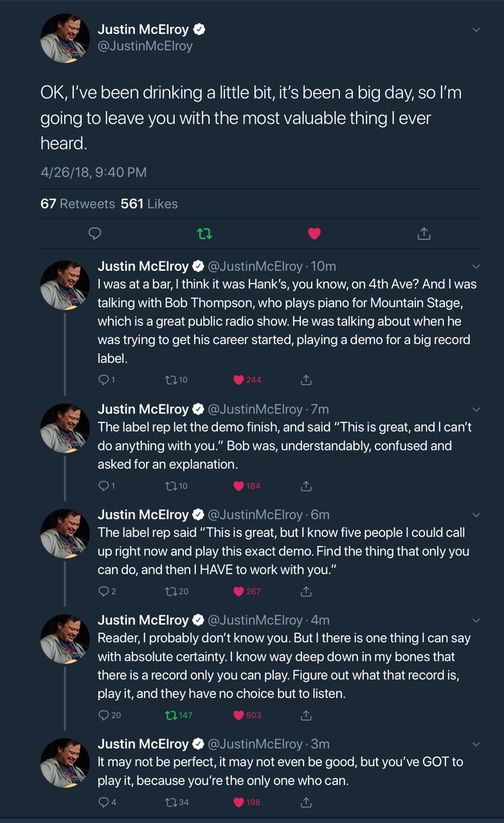Share the tweet with 503 likes
This screenshot has height=823, width=504.
(307, 715)
